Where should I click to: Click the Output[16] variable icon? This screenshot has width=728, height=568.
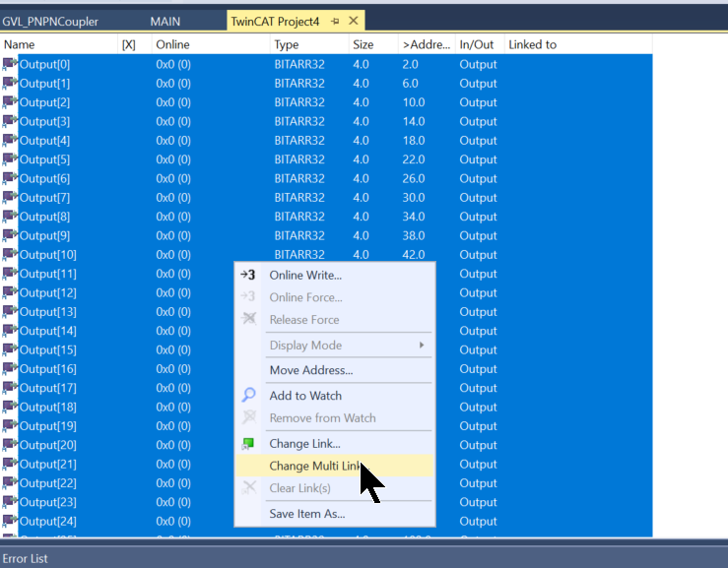point(9,368)
